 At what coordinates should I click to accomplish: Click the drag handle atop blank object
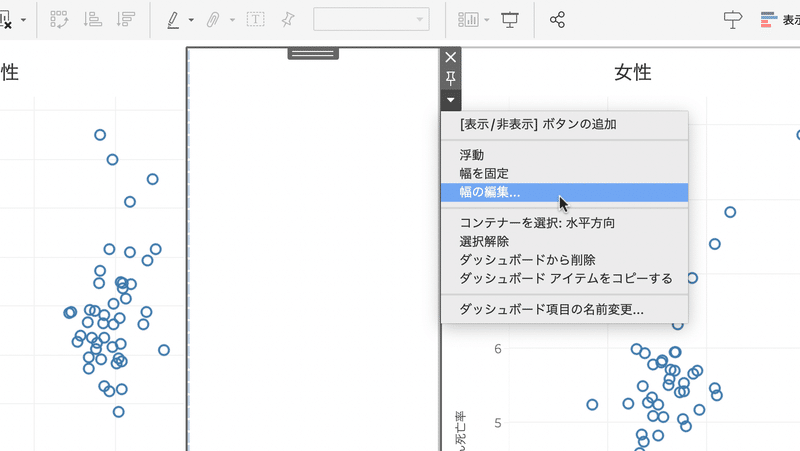(313, 54)
